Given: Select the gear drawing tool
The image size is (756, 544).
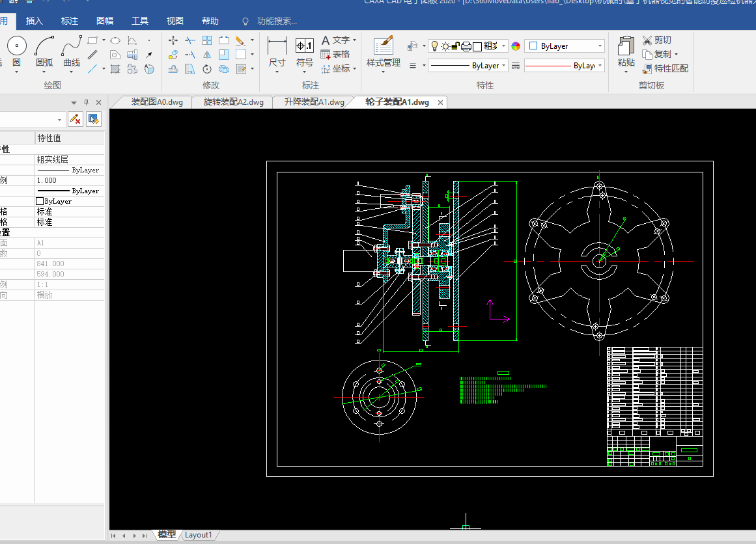Looking at the screenshot, I should pyautogui.click(x=132, y=69).
